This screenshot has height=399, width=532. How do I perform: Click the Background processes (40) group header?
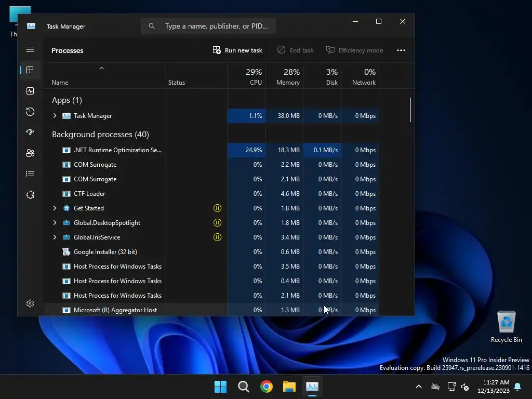point(100,135)
